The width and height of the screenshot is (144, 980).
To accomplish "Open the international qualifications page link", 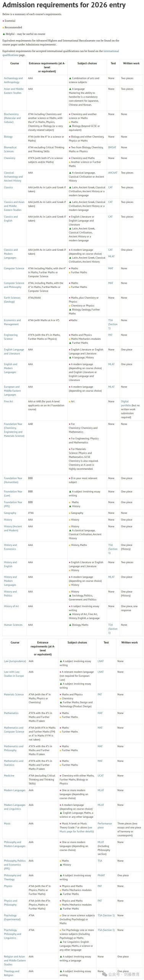I will (x=61, y=53).
